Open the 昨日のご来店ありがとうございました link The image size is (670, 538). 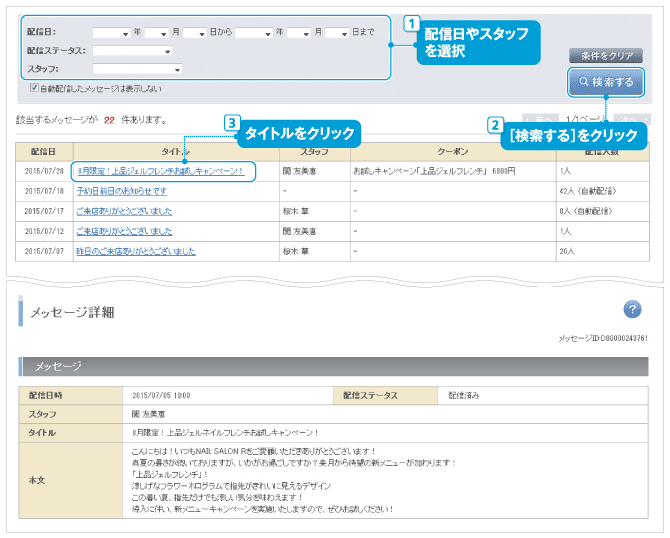coord(135,251)
